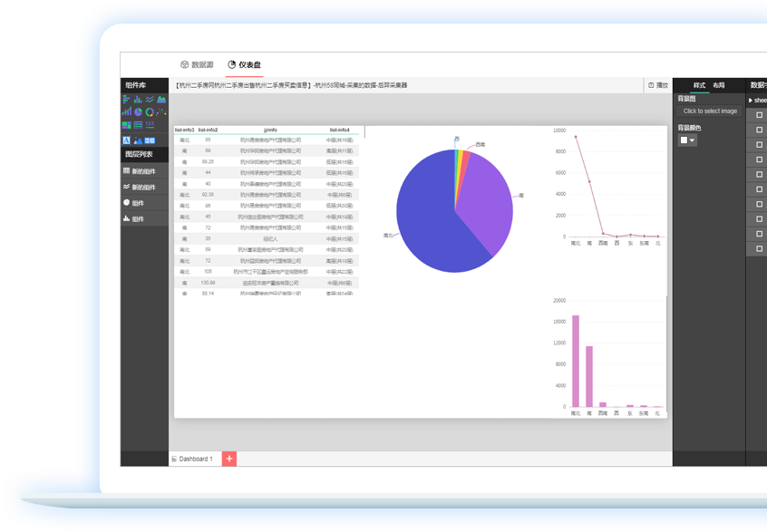Switch to the 数据源 tab
Image resolution: width=767 pixels, height=532 pixels.
click(197, 64)
